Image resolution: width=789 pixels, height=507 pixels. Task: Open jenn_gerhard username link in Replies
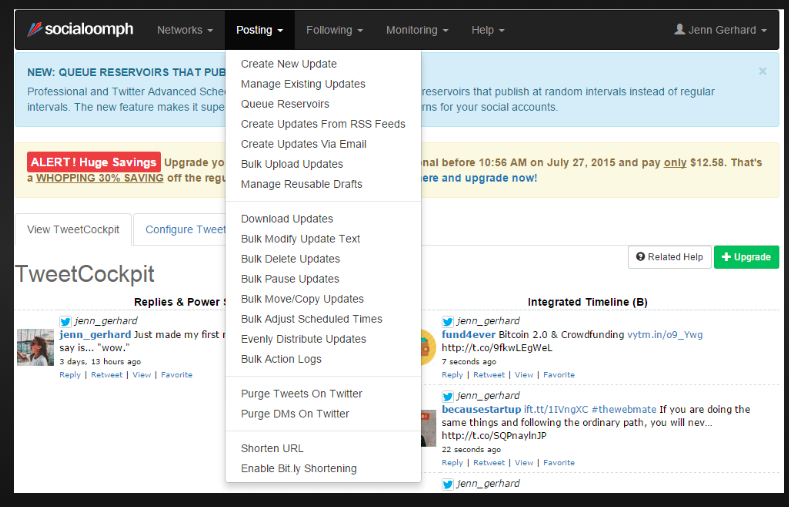[x=95, y=335]
